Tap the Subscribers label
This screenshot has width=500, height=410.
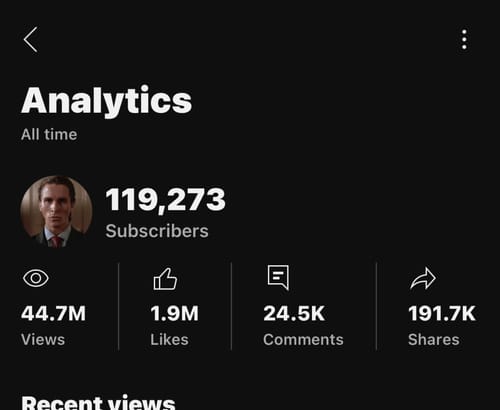[x=157, y=231]
